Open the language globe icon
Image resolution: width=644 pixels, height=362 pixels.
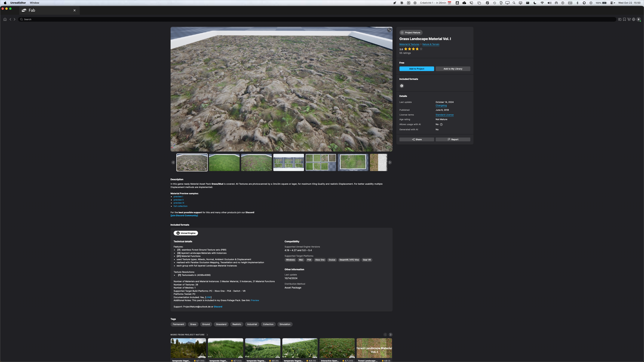[x=633, y=19]
